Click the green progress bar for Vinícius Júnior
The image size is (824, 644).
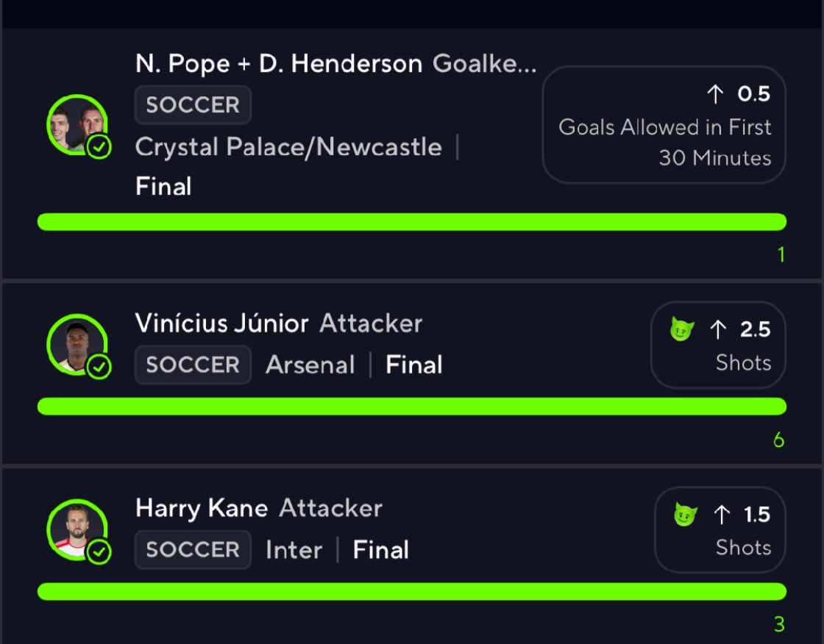pos(412,407)
